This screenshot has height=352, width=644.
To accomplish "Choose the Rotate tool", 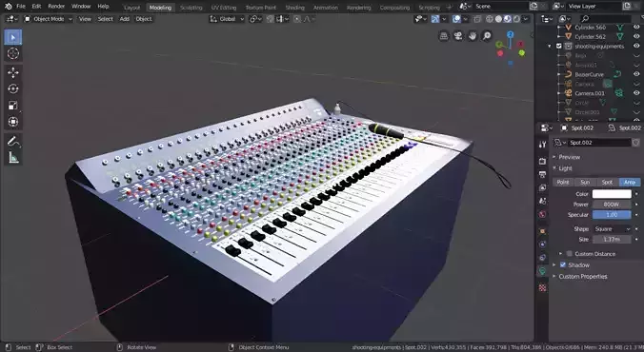I will (x=13, y=89).
